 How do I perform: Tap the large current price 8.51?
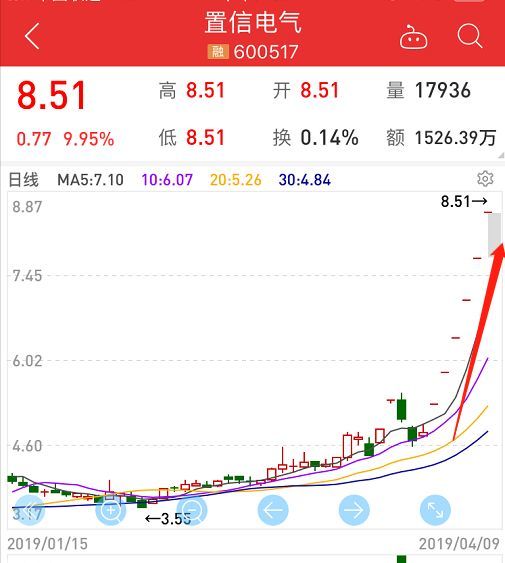point(51,96)
